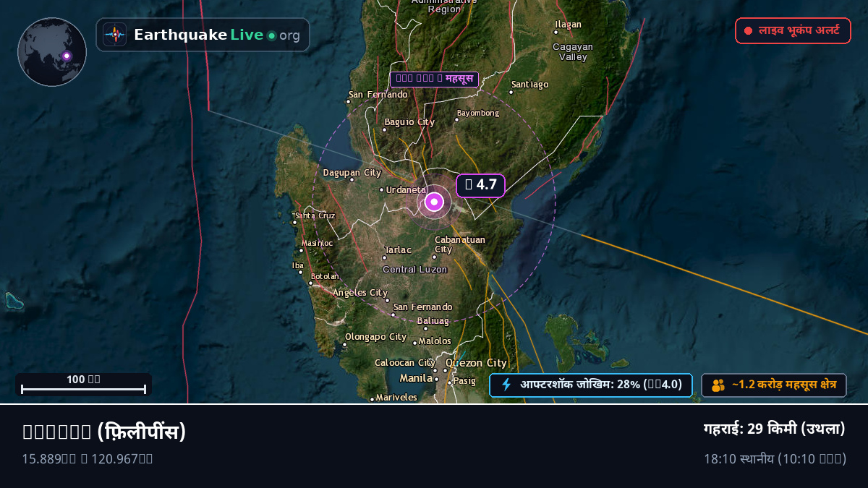Click the Quezon City map label

coord(476,363)
